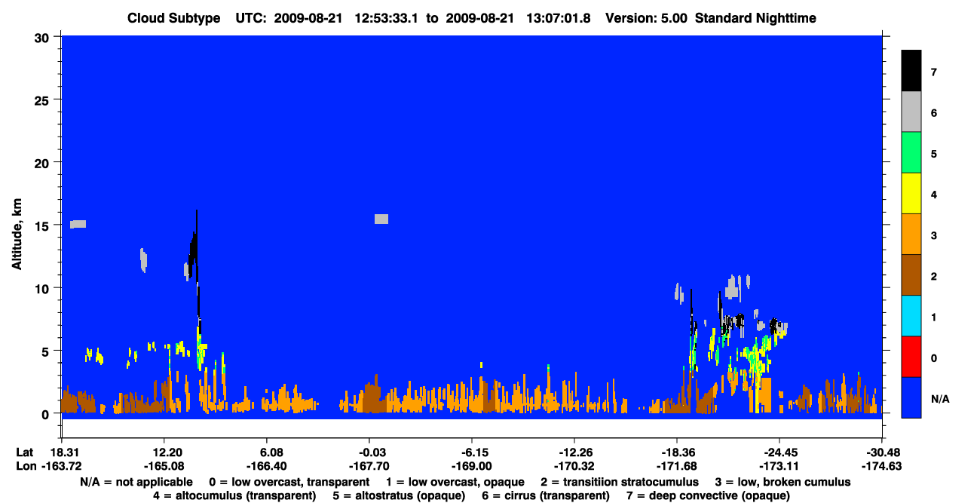Click the gray cirrus patch at 15 km near 18.31

78,224
